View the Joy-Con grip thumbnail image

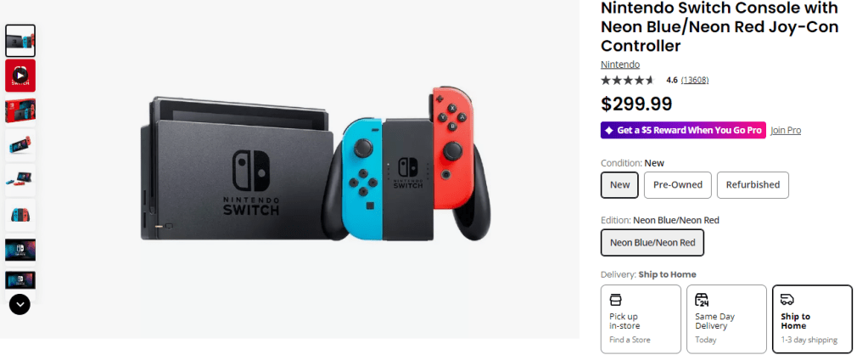(20, 215)
